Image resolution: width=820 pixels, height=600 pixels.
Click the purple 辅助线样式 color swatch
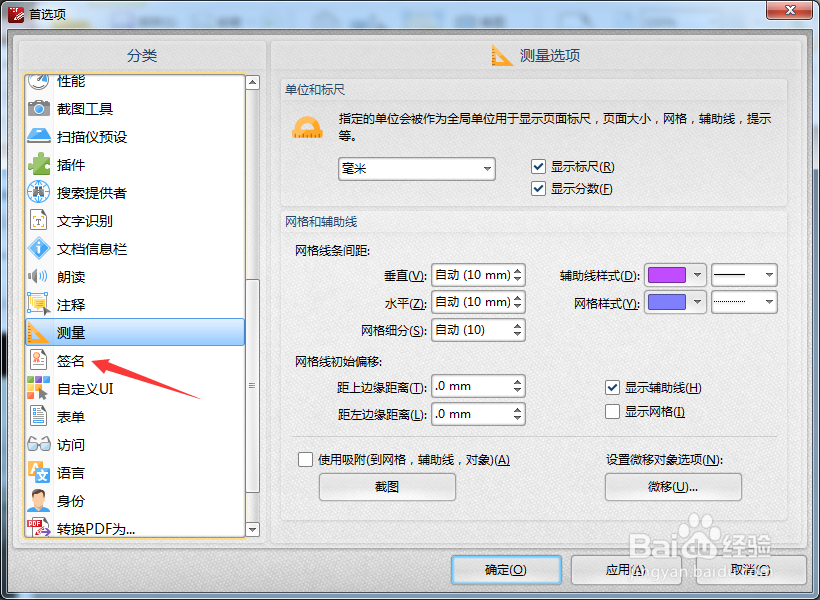click(667, 275)
